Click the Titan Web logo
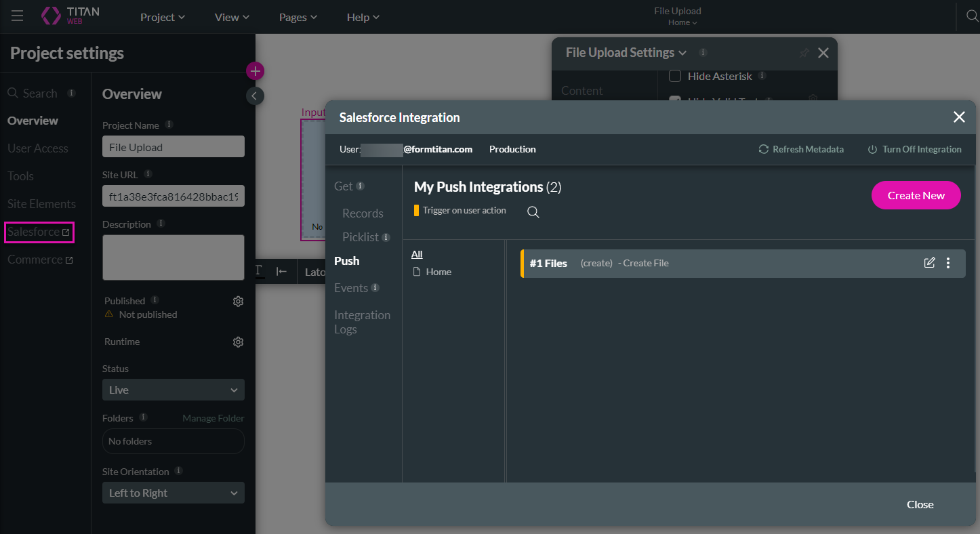The width and height of the screenshot is (980, 534). pyautogui.click(x=70, y=16)
